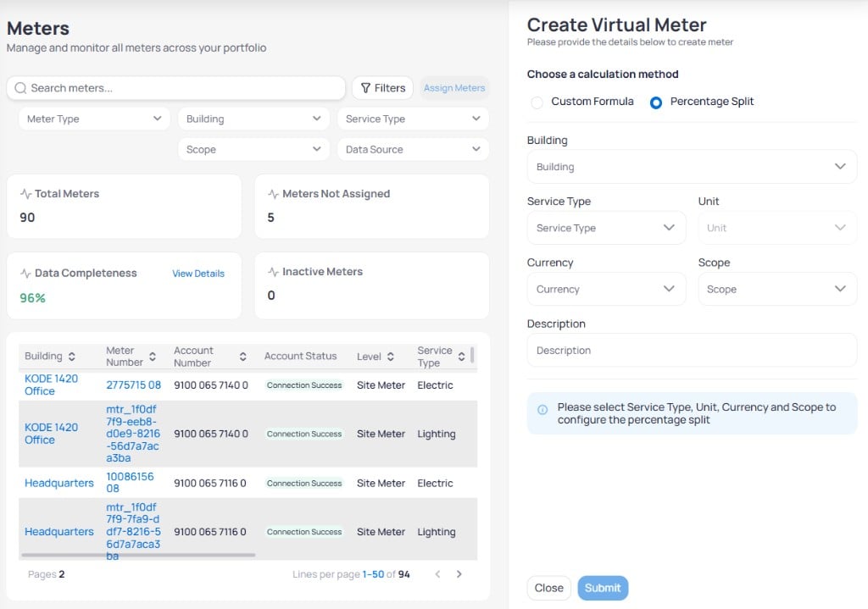Expand Service Type dropdown in form
The width and height of the screenshot is (868, 609).
[x=606, y=228]
